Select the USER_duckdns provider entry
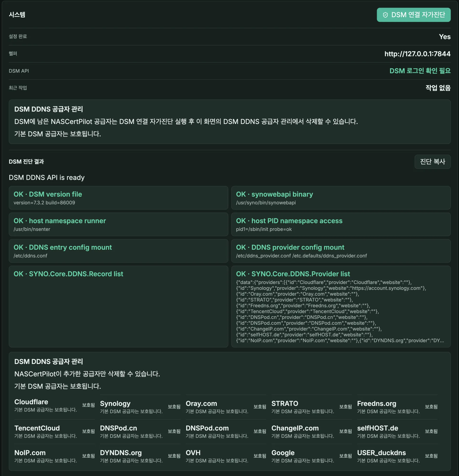This screenshot has height=476, width=459. click(x=397, y=456)
